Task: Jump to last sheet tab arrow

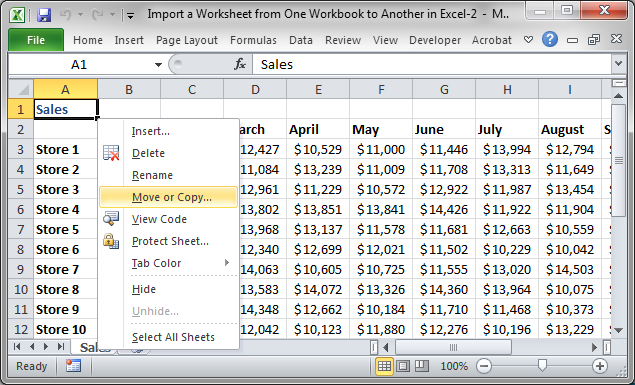Action: 61,347
